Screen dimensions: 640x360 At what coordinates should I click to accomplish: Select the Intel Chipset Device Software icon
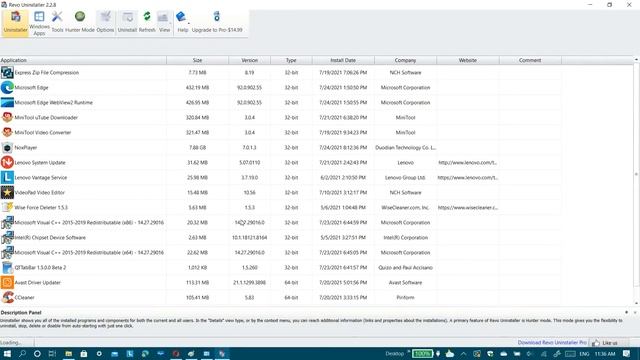7,238
